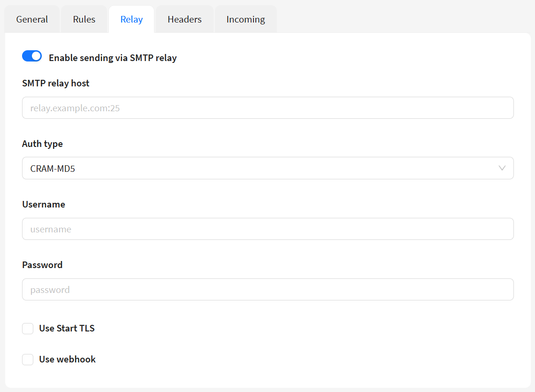The image size is (535, 392).
Task: Check the Use webhook checkbox
Action: click(x=28, y=360)
